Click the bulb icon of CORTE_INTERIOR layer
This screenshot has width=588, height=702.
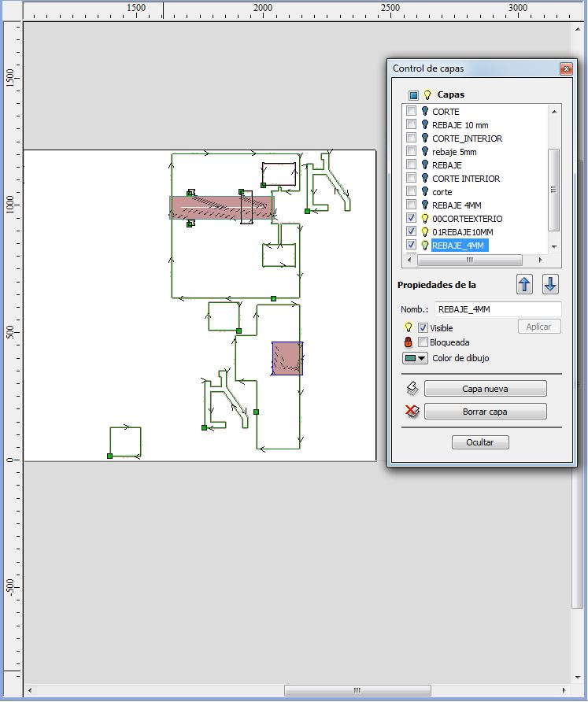(425, 138)
